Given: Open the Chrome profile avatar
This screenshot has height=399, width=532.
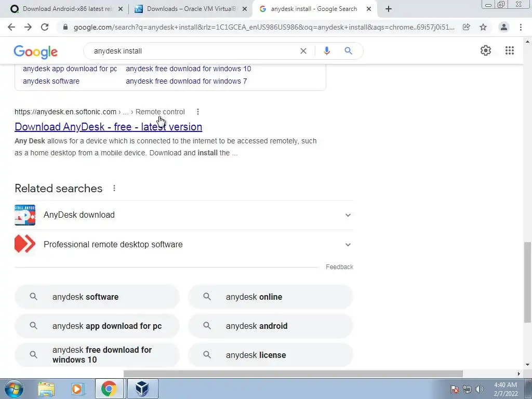Looking at the screenshot, I should click(x=504, y=27).
